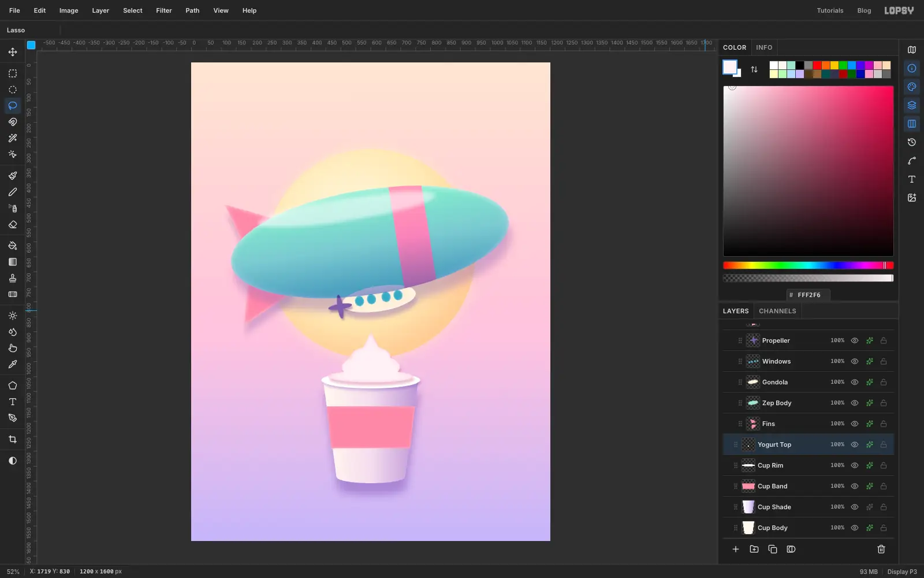924x578 pixels.
Task: Switch to the Info tab
Action: coord(764,47)
